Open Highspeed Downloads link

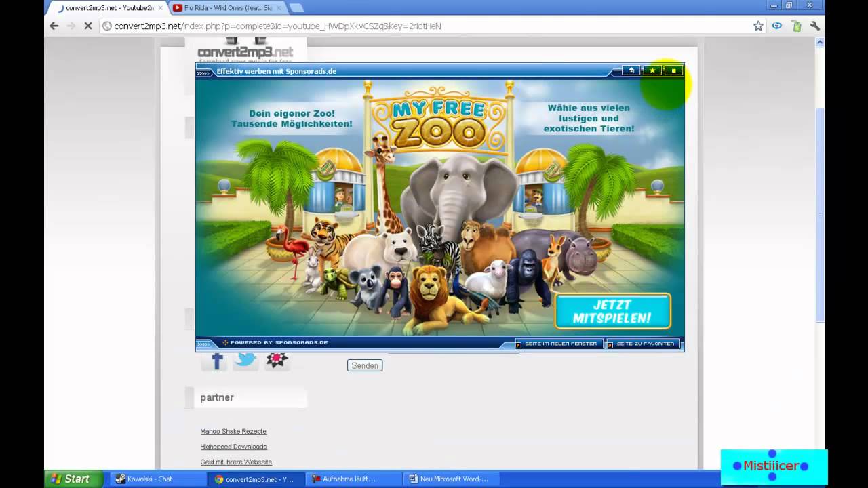tap(233, 447)
